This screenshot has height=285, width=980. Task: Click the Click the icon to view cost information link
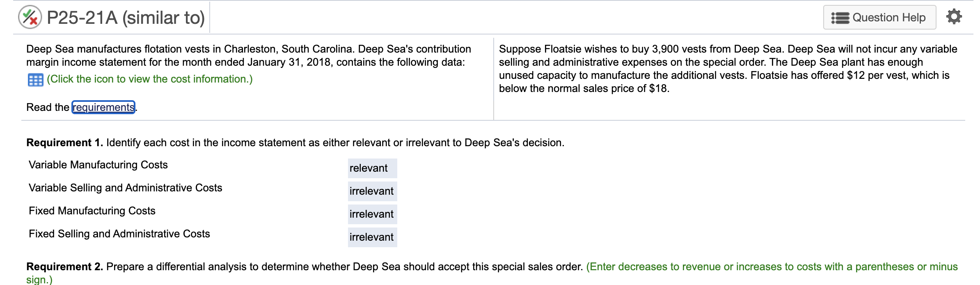(149, 79)
